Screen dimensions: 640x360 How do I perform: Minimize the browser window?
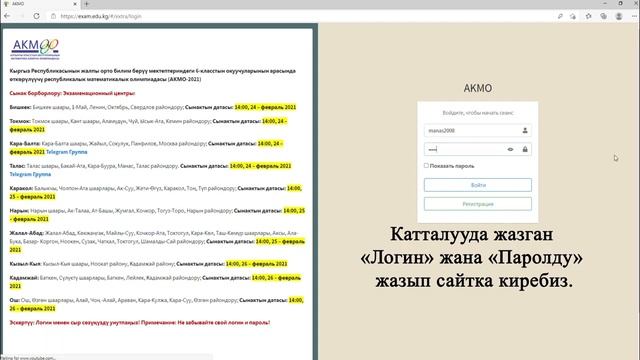(605, 3)
